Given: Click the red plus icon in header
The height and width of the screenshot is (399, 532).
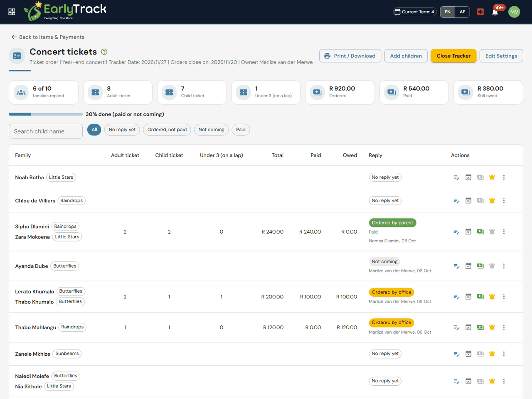Looking at the screenshot, I should [480, 12].
